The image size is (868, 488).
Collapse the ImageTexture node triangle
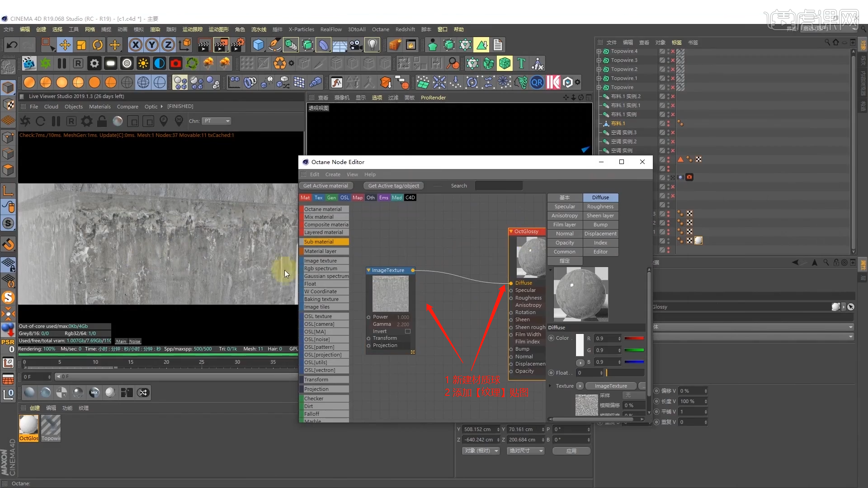click(x=369, y=270)
